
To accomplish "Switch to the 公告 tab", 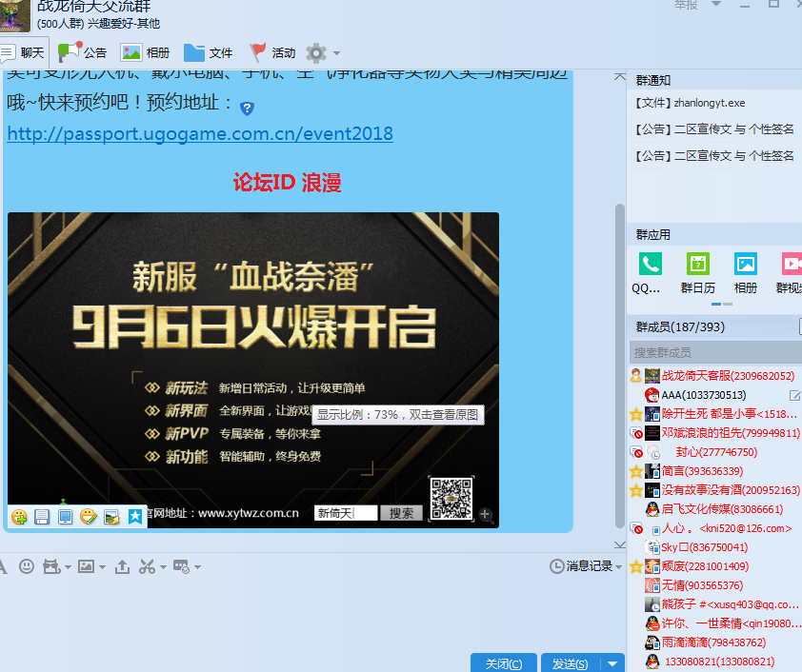I will [x=83, y=52].
